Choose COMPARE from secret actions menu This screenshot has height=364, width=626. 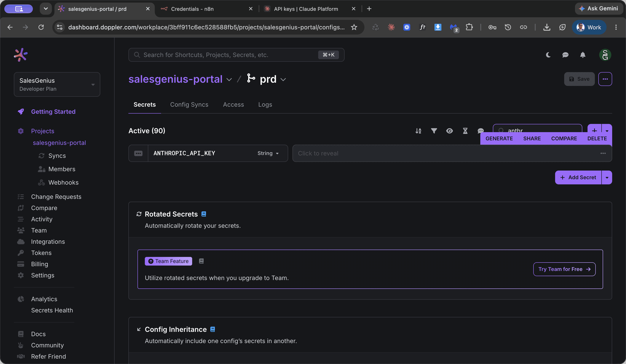click(564, 138)
